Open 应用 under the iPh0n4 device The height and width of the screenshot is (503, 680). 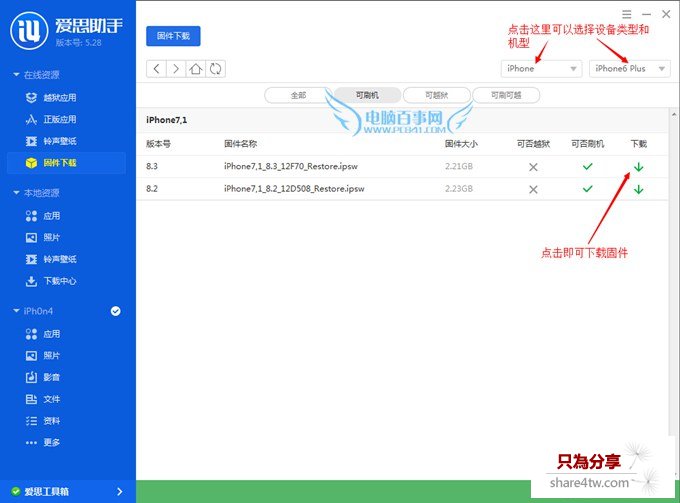(x=43, y=334)
